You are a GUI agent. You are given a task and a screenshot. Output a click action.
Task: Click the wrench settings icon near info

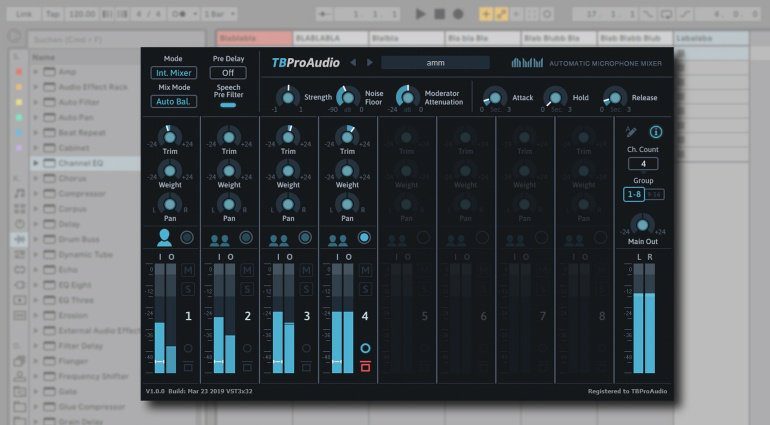(630, 131)
